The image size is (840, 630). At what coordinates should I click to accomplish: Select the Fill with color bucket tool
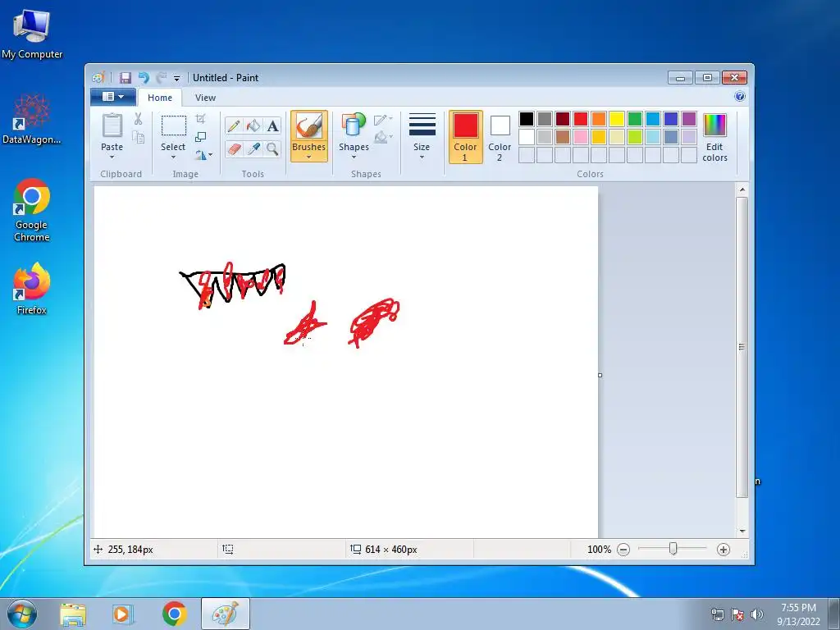click(253, 126)
